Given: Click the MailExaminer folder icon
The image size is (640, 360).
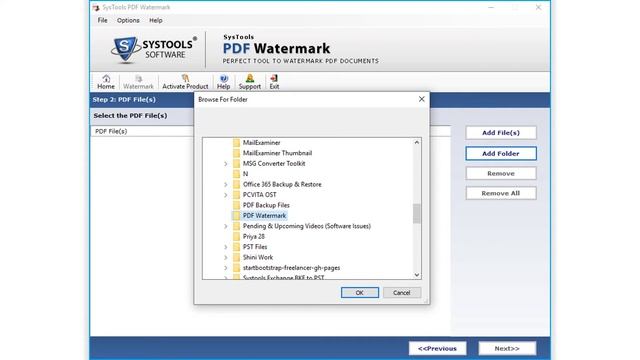Looking at the screenshot, I should [x=236, y=142].
